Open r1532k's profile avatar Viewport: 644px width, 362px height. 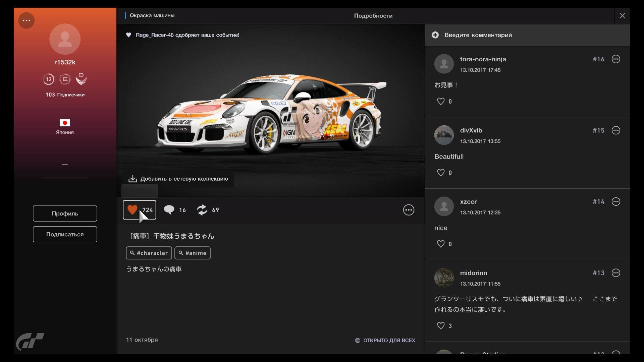click(65, 39)
